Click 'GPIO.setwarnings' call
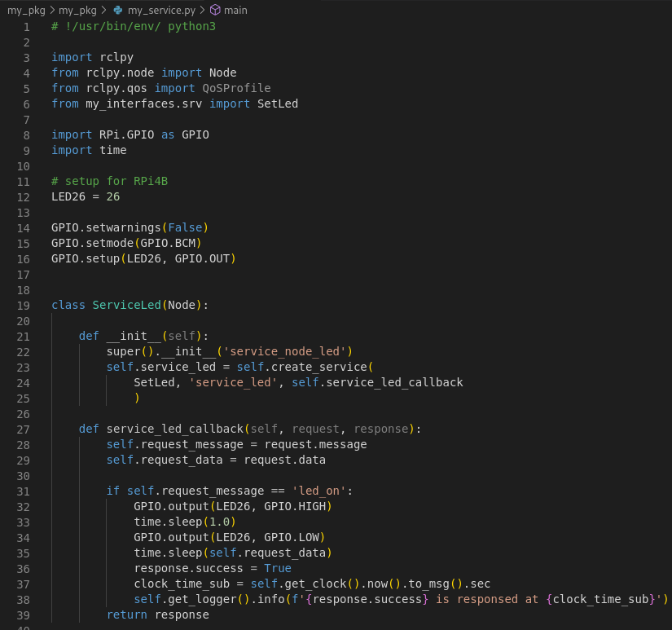 pos(106,227)
